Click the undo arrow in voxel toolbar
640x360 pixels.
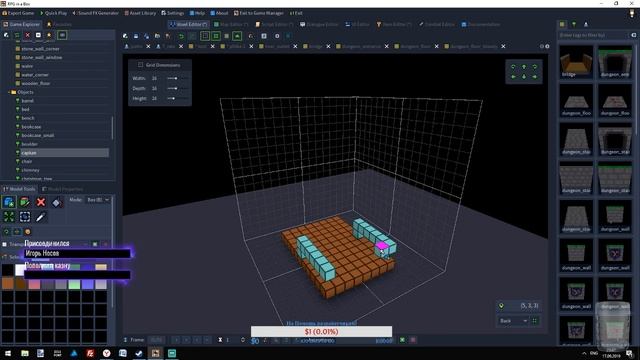(x=181, y=36)
